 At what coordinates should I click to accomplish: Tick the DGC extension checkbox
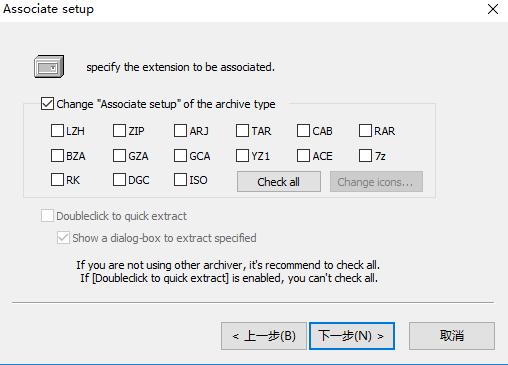pos(119,180)
